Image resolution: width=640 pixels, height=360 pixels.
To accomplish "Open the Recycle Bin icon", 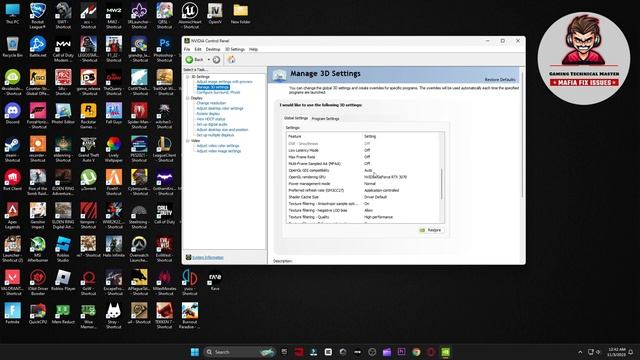I will (13, 47).
